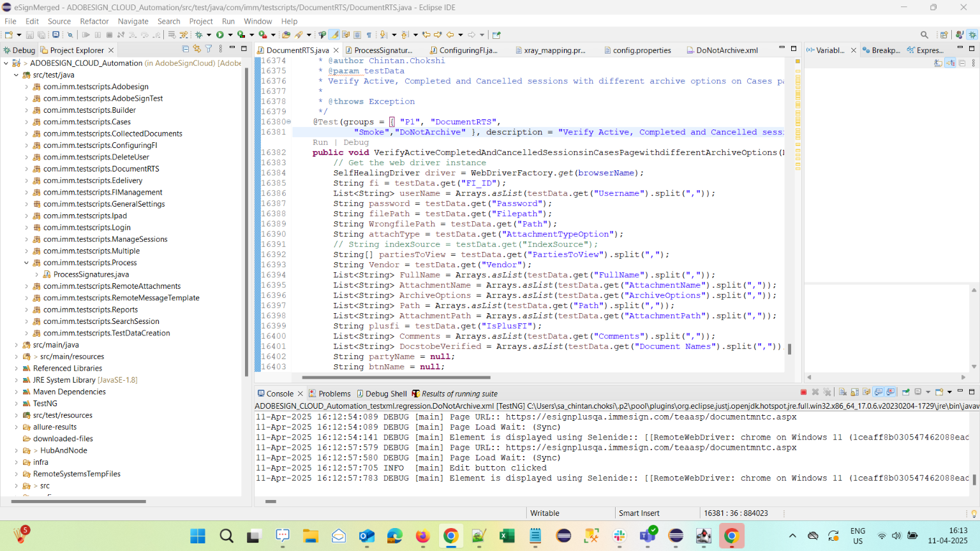Click the Clear Console icon
The image size is (980, 551).
pos(843,392)
